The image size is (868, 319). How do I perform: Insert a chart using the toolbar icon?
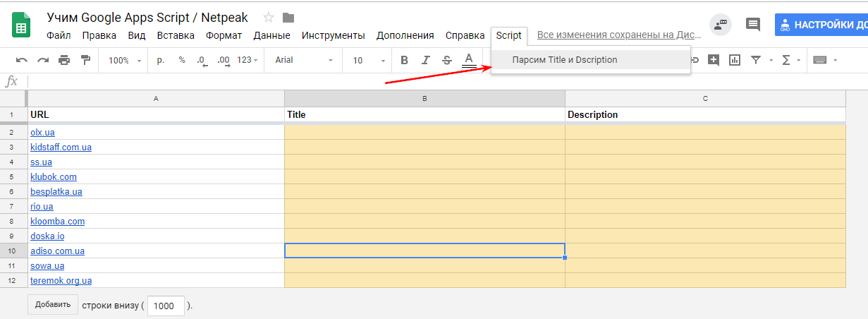click(735, 60)
